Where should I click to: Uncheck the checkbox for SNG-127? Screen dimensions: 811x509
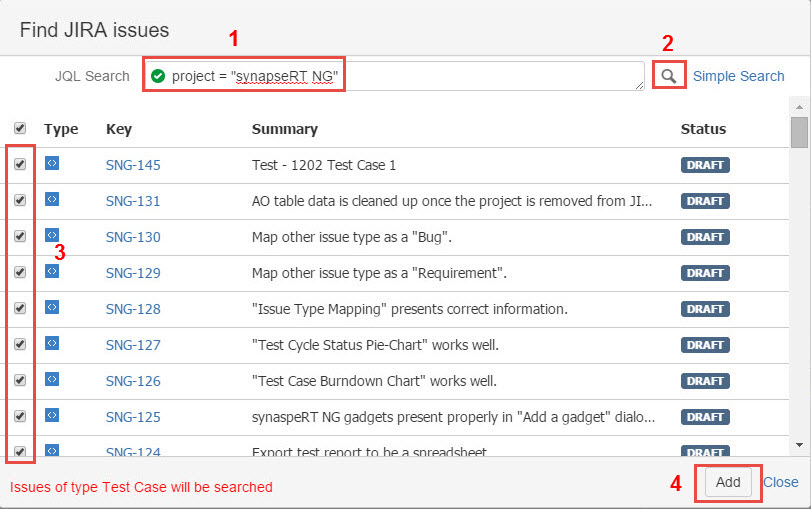point(20,344)
